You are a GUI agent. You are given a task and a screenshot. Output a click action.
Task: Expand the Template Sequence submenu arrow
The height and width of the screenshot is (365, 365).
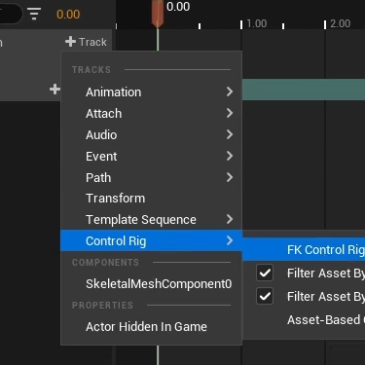pos(229,219)
